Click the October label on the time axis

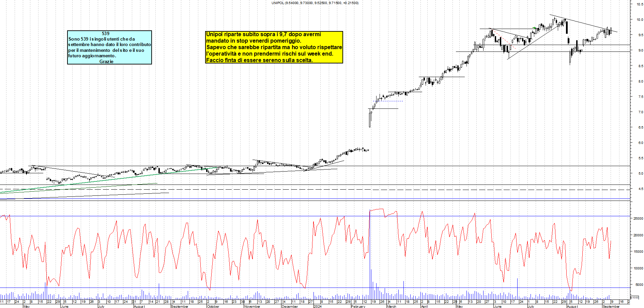click(x=213, y=306)
